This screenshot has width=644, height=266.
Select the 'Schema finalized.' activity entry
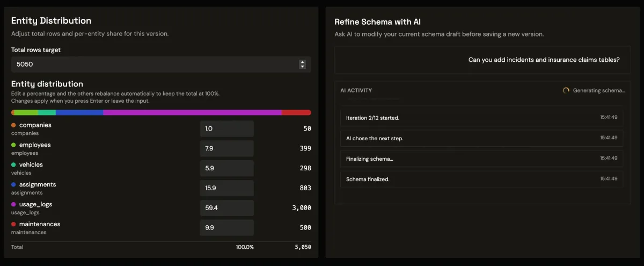[482, 179]
